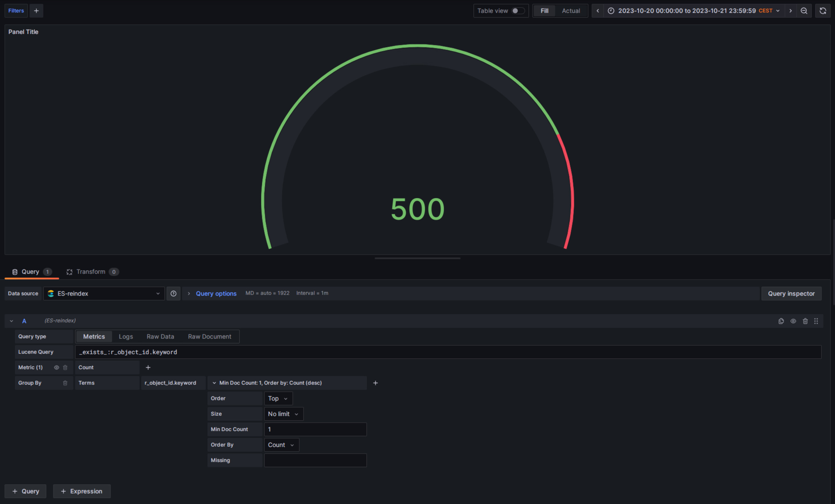Open datasource help via question mark icon

click(173, 293)
